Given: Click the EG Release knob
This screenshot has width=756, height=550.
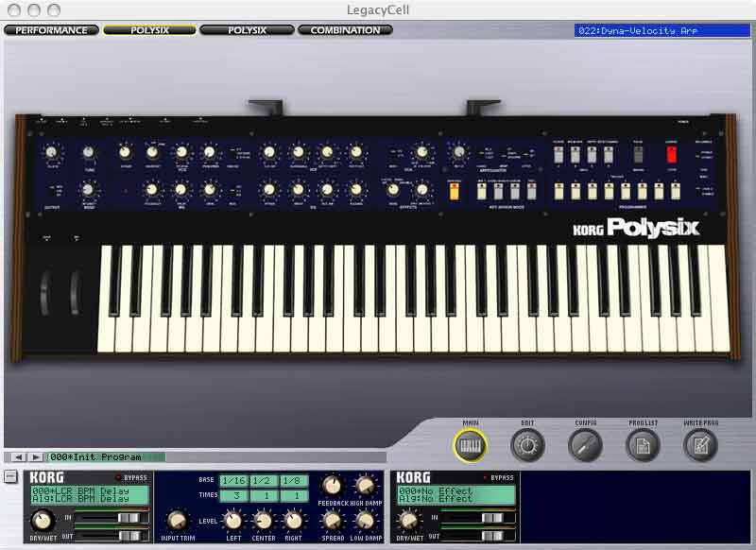Looking at the screenshot, I should click(356, 190).
